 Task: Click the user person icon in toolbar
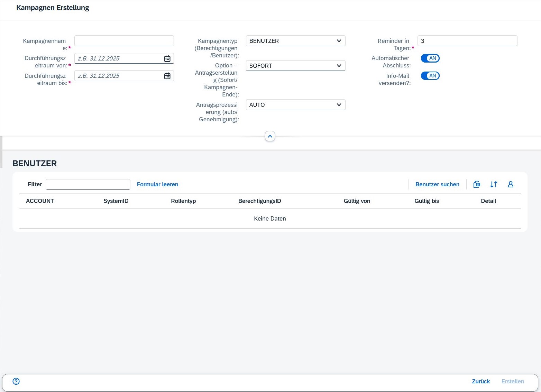coord(511,184)
